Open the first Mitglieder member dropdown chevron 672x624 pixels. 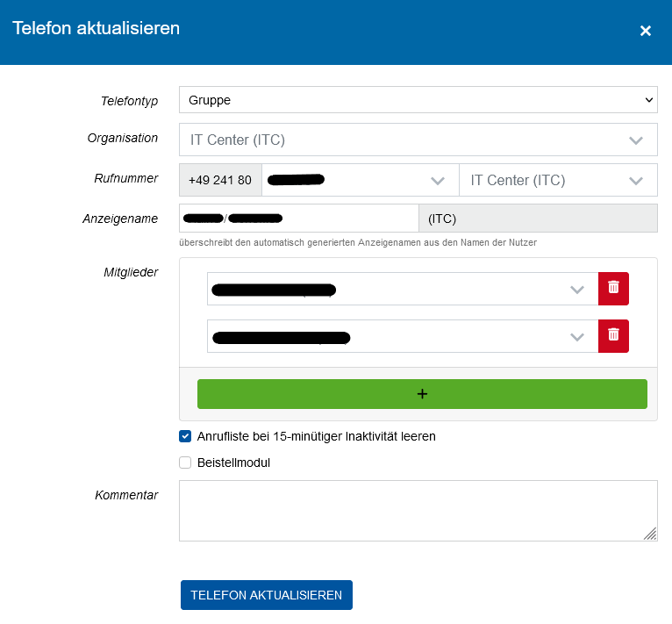pyautogui.click(x=577, y=289)
